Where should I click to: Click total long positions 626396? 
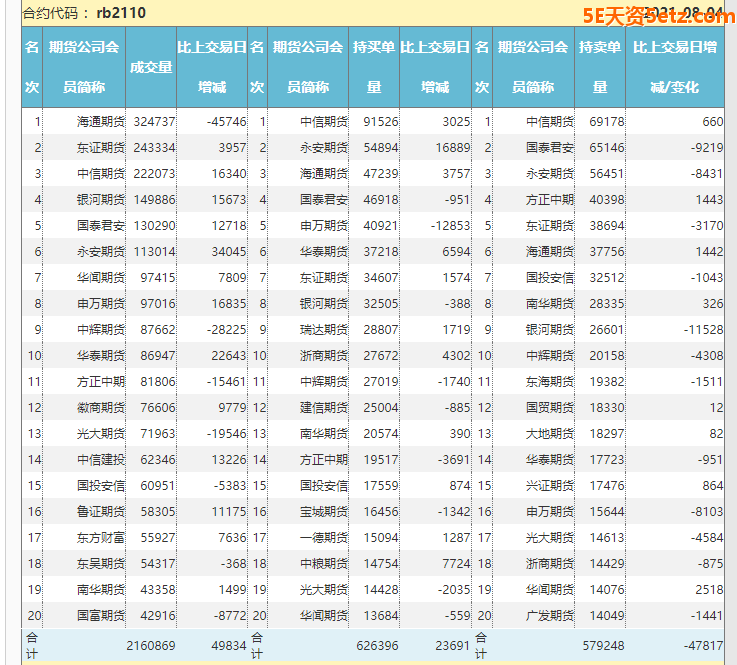click(x=377, y=646)
